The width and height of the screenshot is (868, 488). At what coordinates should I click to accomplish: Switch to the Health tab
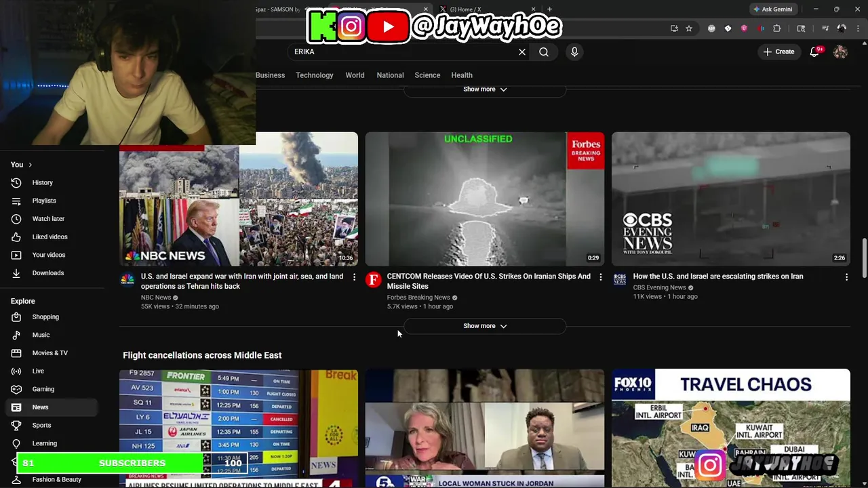click(x=462, y=75)
